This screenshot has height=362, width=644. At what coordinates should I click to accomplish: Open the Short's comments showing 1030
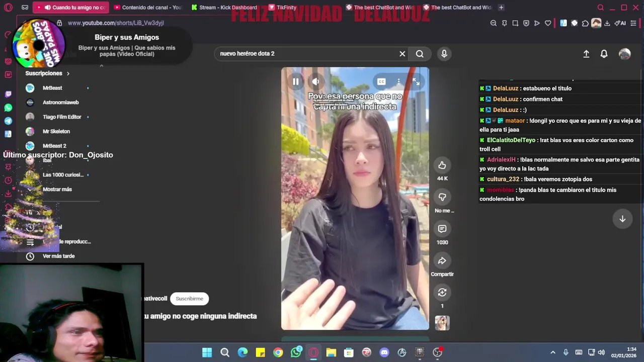(x=442, y=229)
